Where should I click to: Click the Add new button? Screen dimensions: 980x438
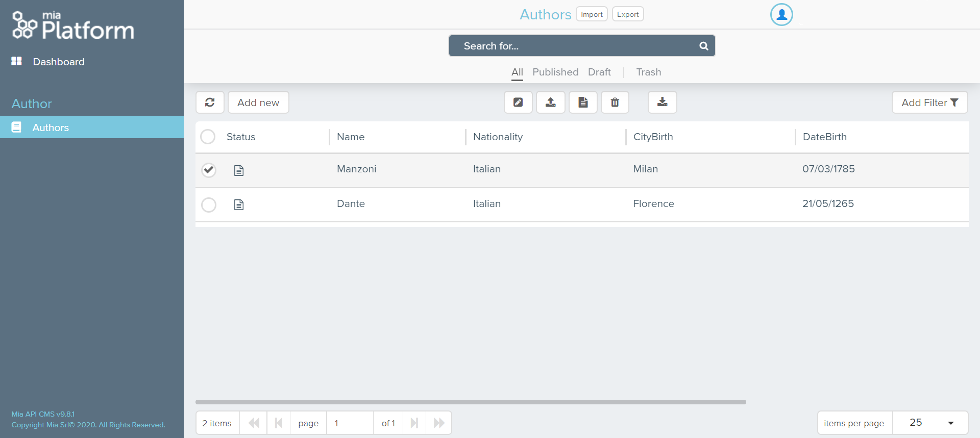coord(258,102)
